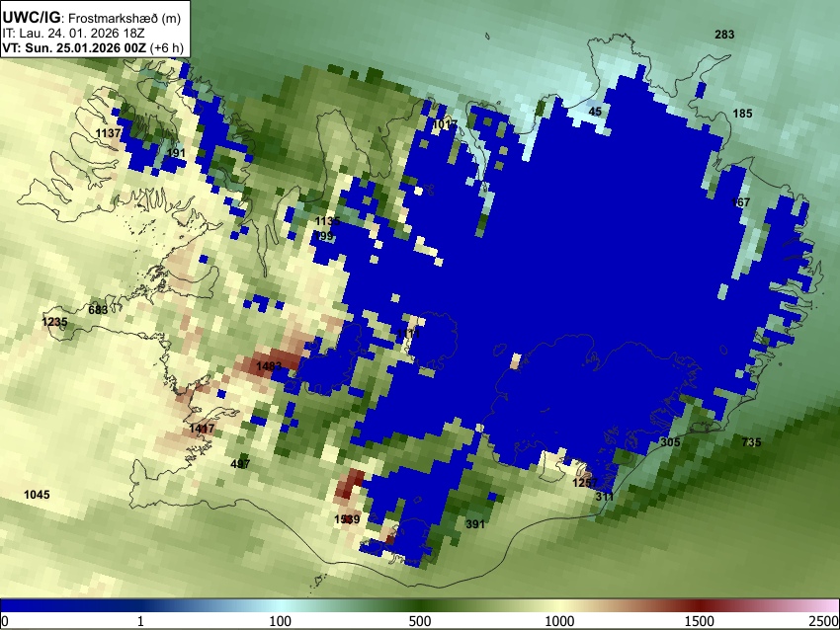The image size is (840, 630).
Task: Click the title text 'UWC/IG: Frostmarkshæð (m)'
Action: tap(92, 18)
